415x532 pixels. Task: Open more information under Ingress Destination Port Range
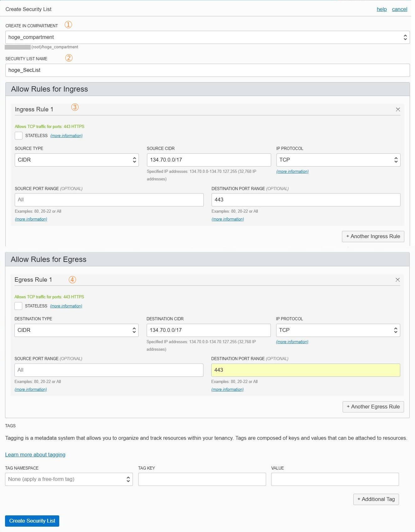coord(228,219)
